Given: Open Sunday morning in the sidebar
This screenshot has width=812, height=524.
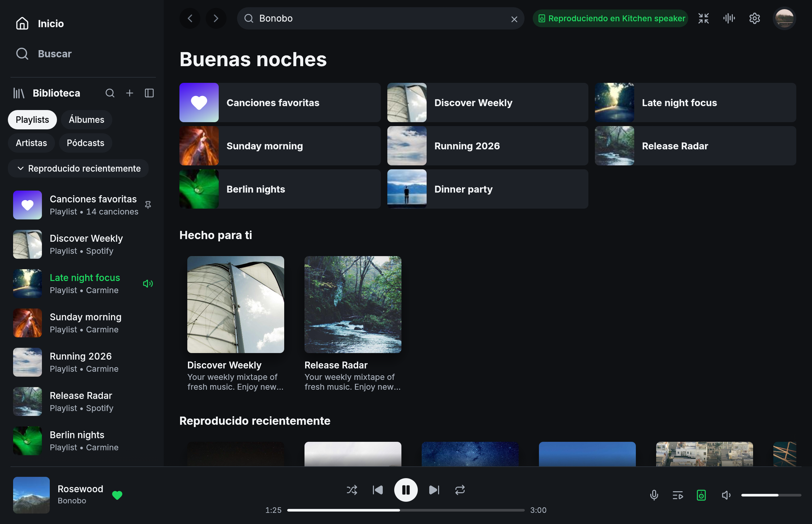Looking at the screenshot, I should 82,323.
